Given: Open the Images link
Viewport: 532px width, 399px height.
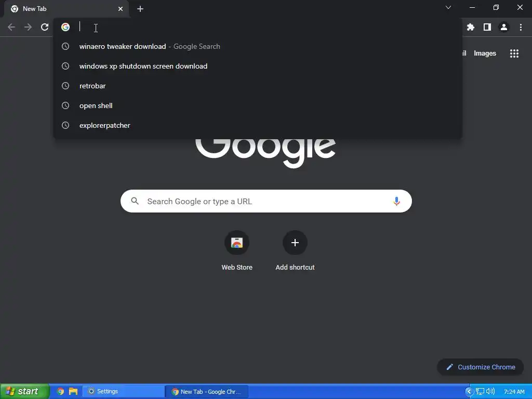Looking at the screenshot, I should coord(485,54).
